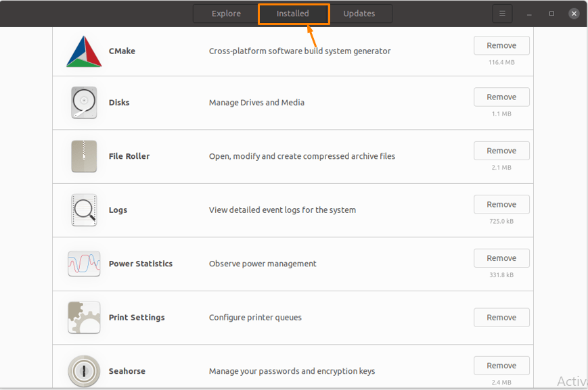
Task: Click the CMake app name
Action: point(122,51)
